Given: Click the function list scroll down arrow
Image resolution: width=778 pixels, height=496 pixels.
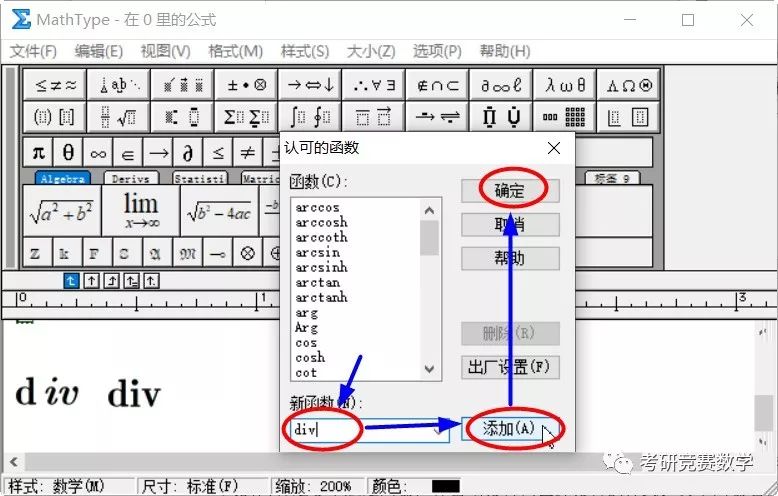Looking at the screenshot, I should pos(430,369).
